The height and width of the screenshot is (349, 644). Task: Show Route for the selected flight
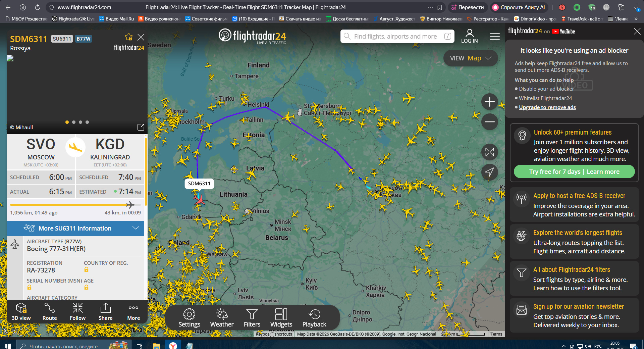(50, 311)
